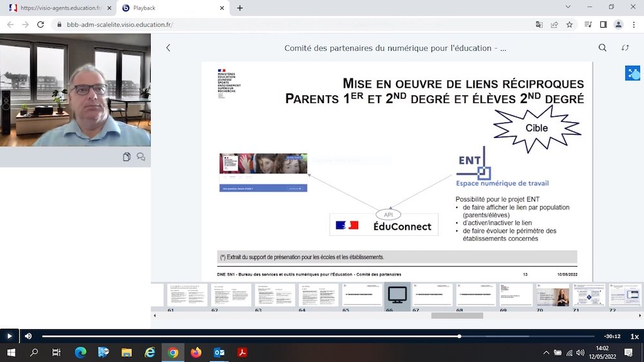Jump to slide thumbnail 63
Screen dimensions: 644x362
pos(275,294)
